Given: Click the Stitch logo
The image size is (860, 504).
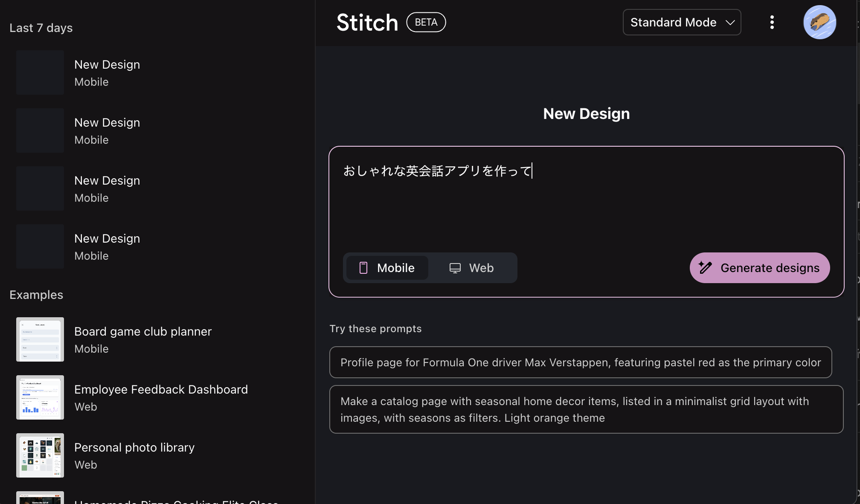Looking at the screenshot, I should (x=367, y=22).
